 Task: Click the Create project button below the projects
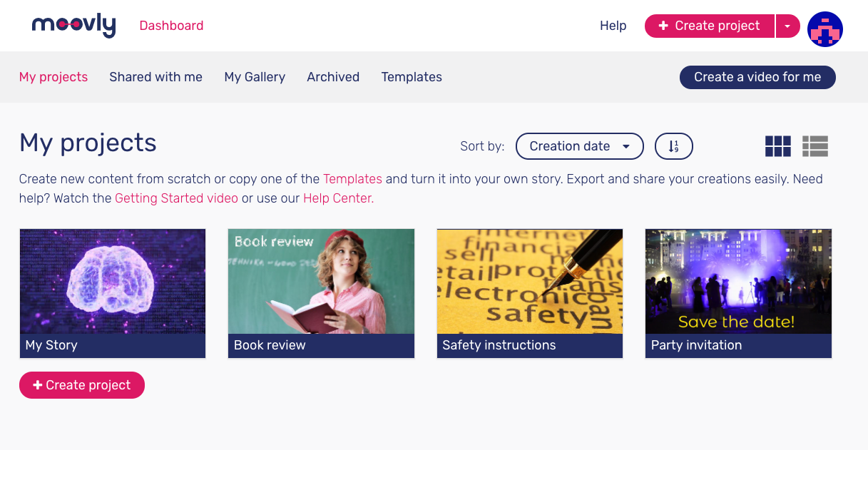pos(82,385)
